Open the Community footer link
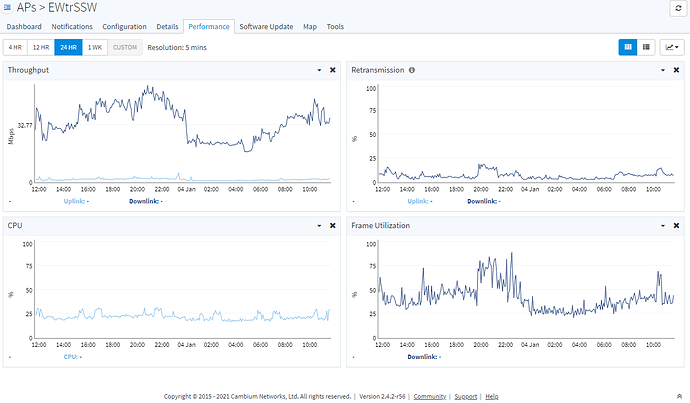690x403 pixels. (429, 396)
